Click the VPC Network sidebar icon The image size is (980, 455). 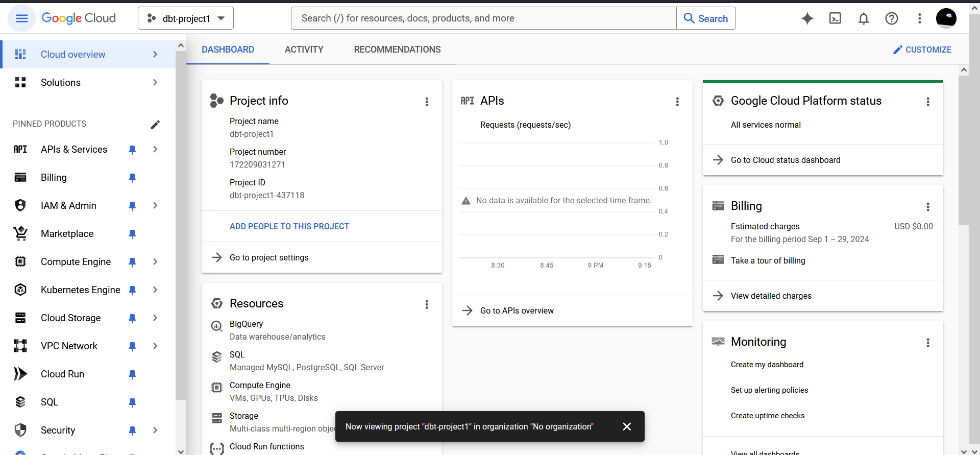20,346
